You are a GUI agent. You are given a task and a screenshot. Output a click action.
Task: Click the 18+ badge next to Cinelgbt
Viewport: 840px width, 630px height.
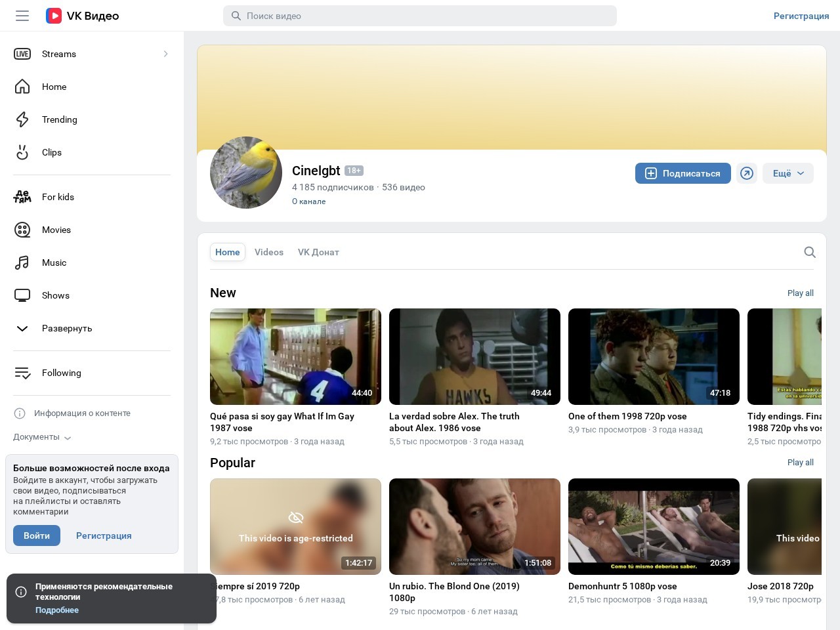pos(354,171)
